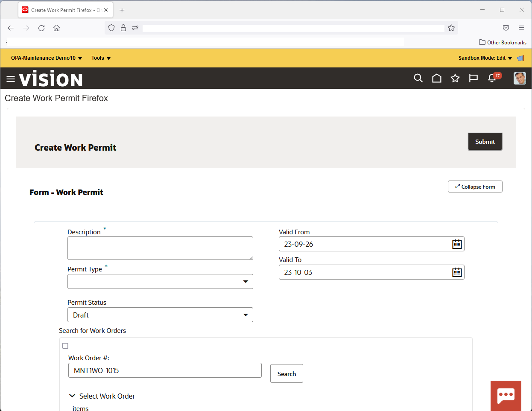Check the checkbox above Work Order field

[65, 346]
